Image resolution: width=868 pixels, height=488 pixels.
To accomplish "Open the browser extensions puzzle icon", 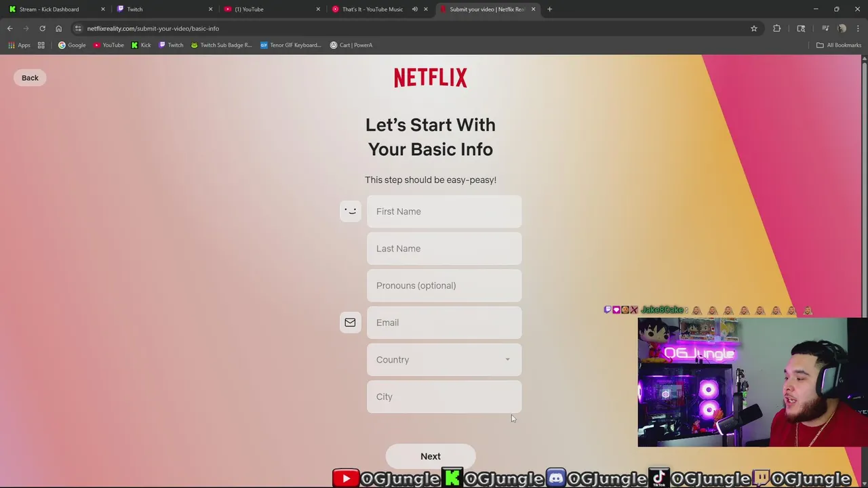I will click(776, 28).
